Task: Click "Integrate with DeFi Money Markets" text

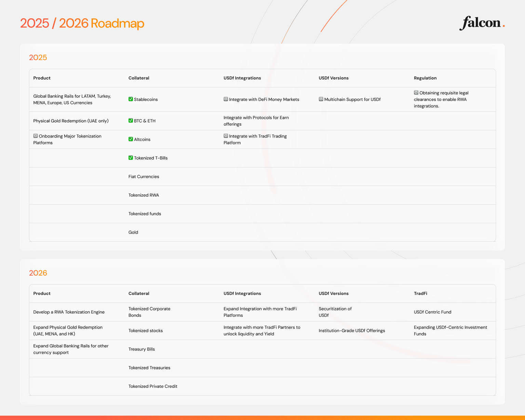Action: click(264, 99)
